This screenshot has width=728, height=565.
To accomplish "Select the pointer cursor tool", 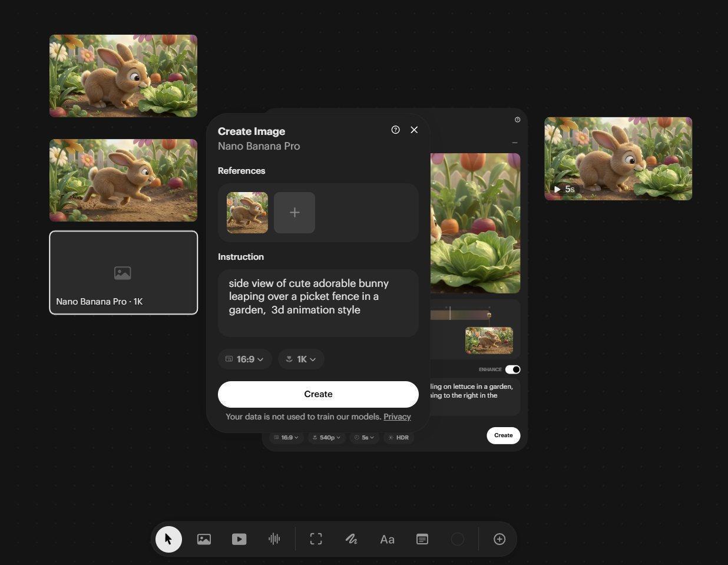I will (x=168, y=539).
